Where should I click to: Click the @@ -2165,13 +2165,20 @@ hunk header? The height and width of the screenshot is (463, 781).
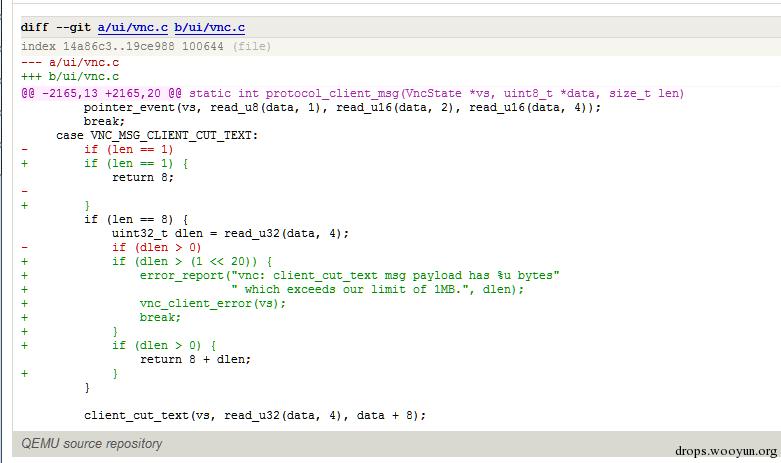(x=101, y=94)
